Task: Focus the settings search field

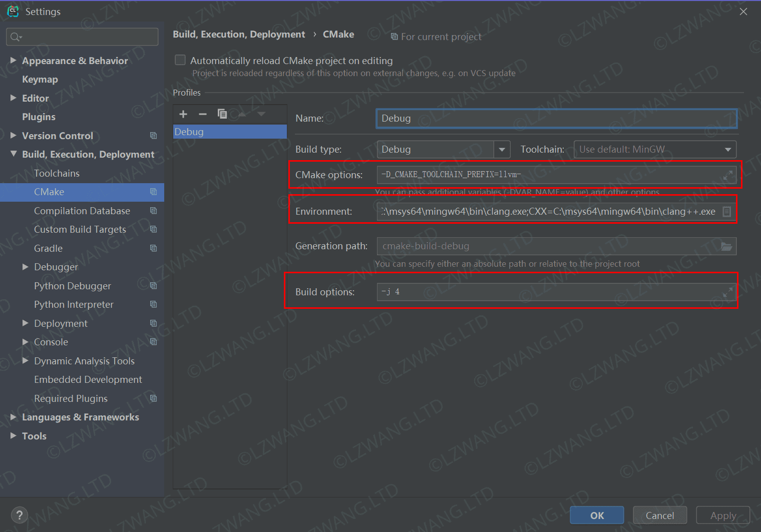Action: pyautogui.click(x=82, y=37)
